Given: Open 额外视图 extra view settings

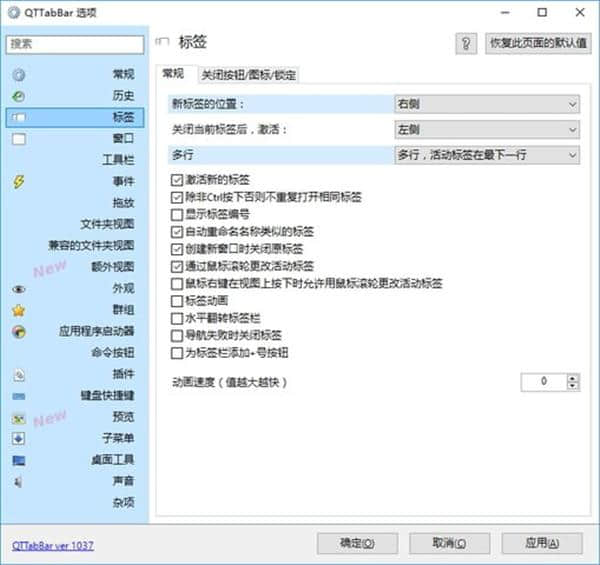Looking at the screenshot, I should pyautogui.click(x=75, y=267).
